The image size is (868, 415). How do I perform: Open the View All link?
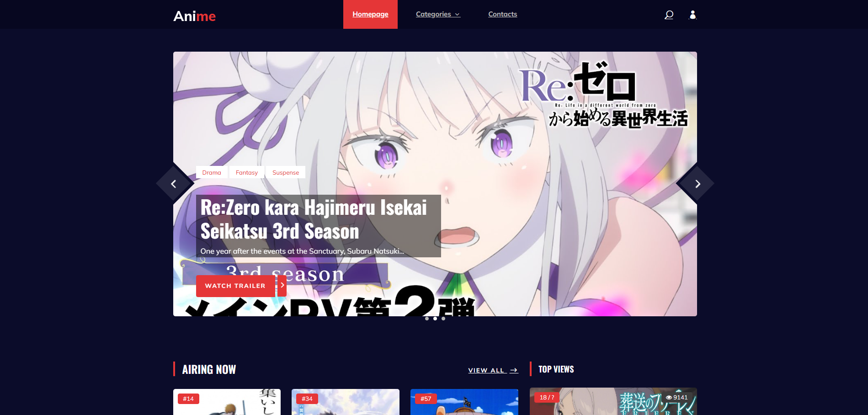click(x=486, y=370)
